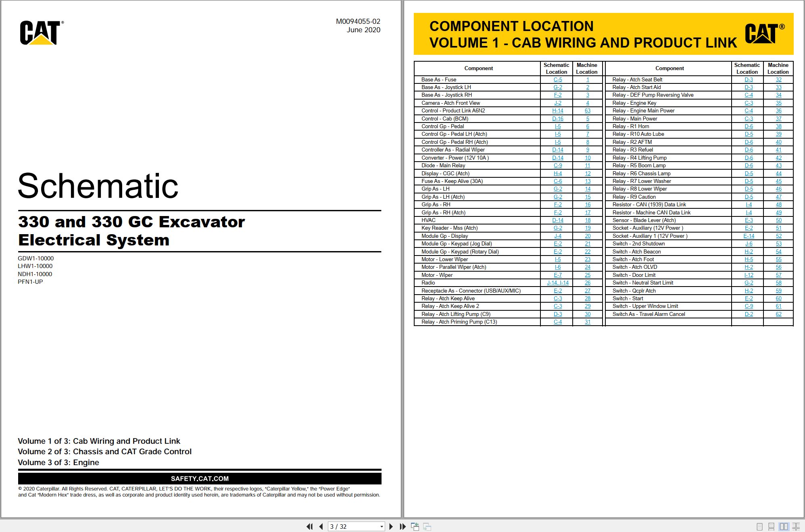
Task: Open machine location 60 for Switch - Start
Action: [x=778, y=298]
